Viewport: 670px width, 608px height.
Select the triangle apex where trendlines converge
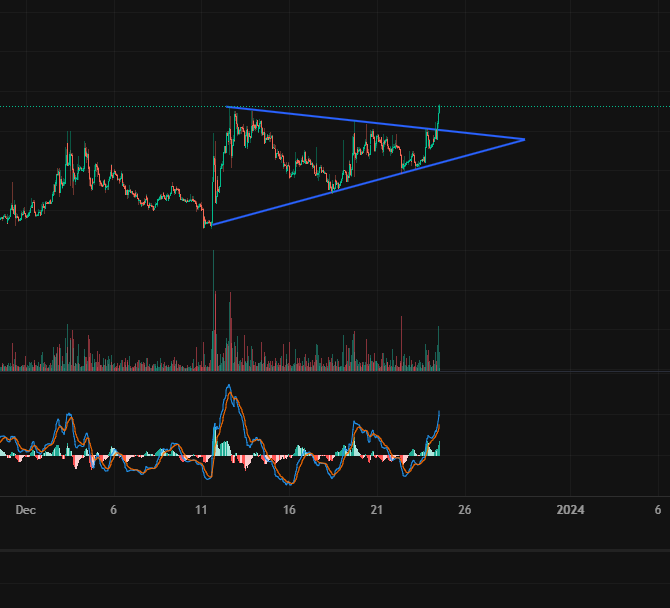coord(524,140)
